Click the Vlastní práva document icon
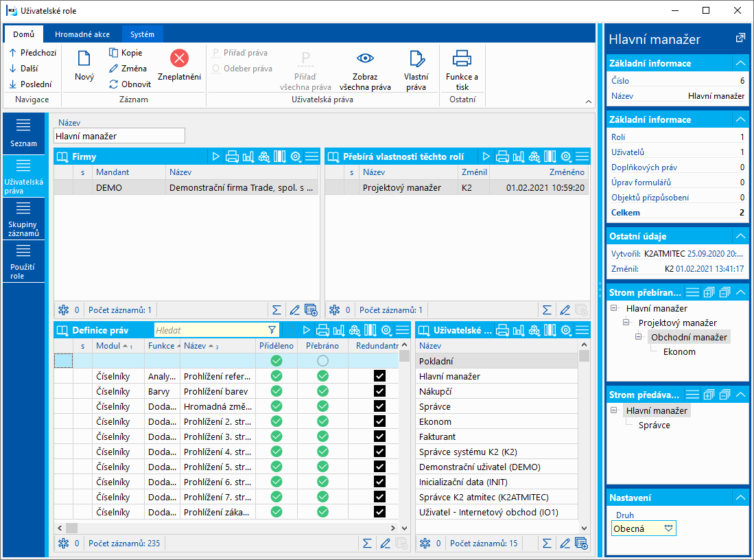Screen dimensions: 754x560 [x=416, y=59]
